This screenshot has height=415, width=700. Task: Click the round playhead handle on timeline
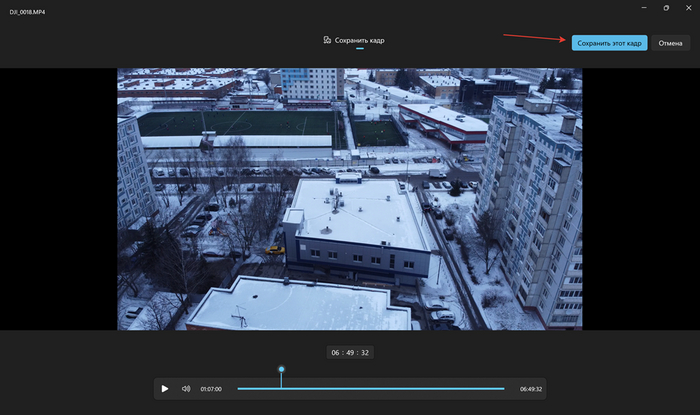coord(281,369)
